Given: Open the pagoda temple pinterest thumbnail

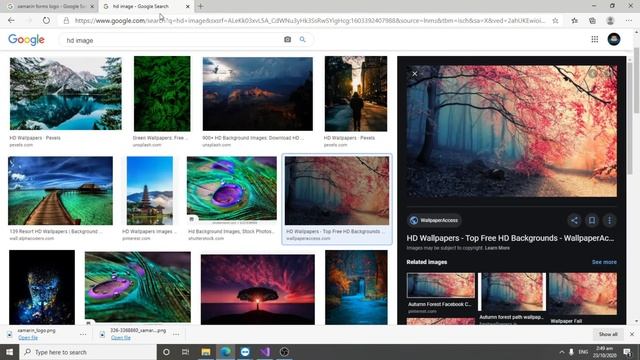Looking at the screenshot, I should (150, 191).
